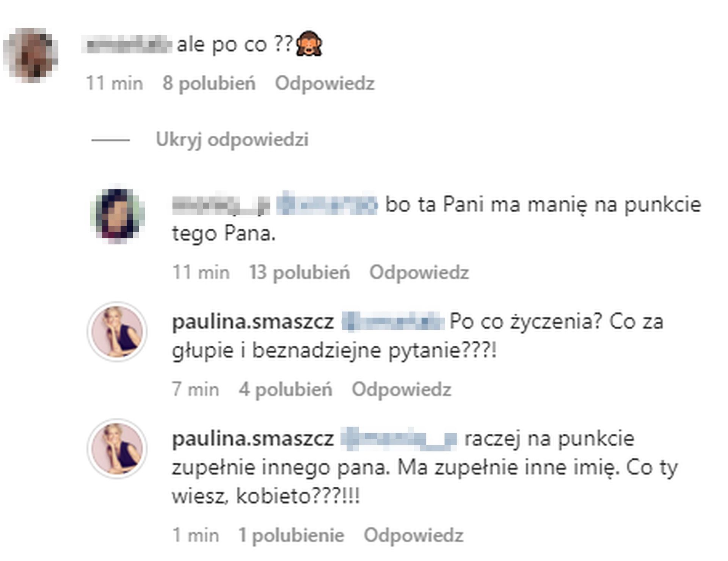Open dark-haired avatar of first reply author

pos(118,216)
